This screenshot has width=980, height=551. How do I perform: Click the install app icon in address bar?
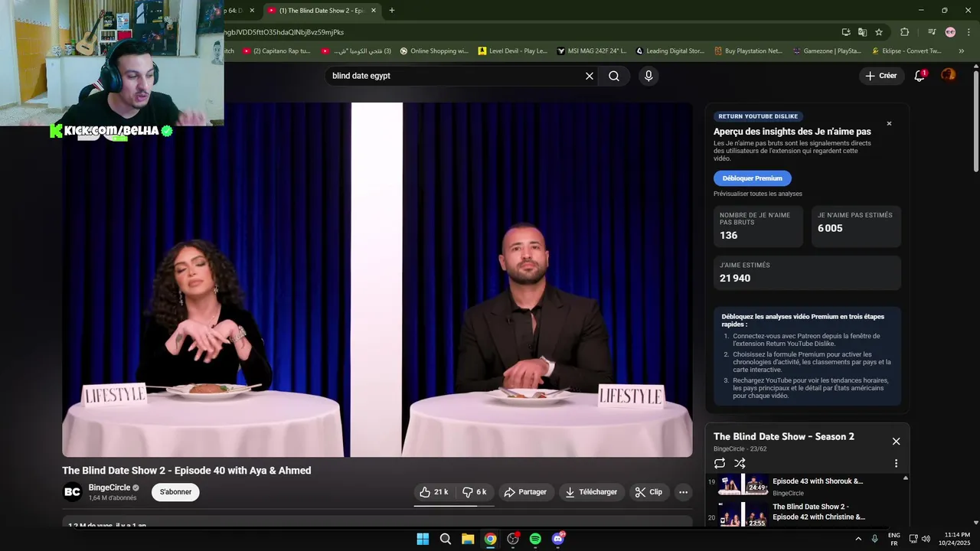[846, 32]
